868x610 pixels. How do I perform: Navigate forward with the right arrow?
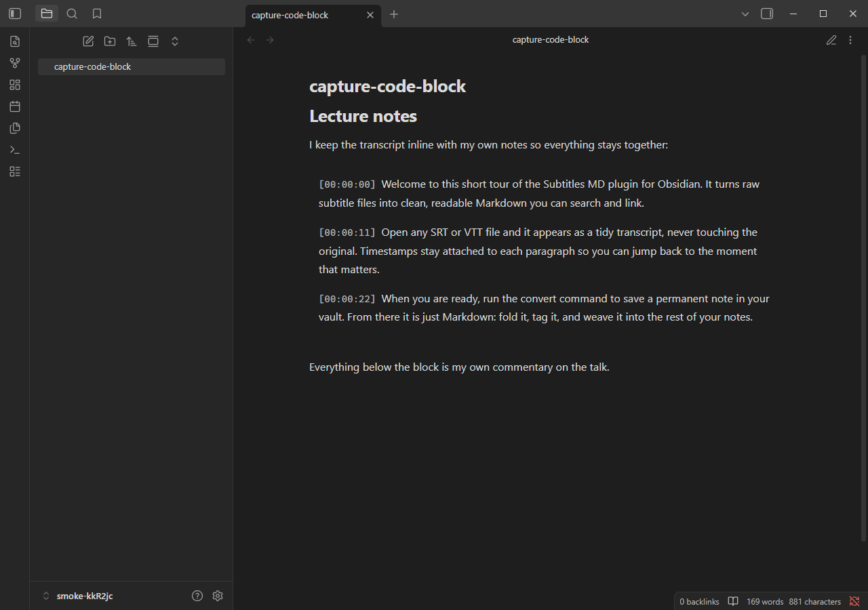270,40
